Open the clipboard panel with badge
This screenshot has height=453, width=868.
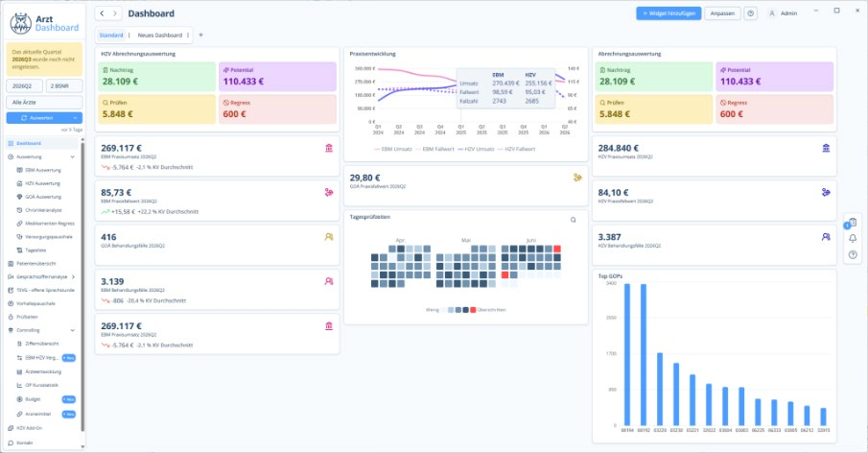pos(853,223)
